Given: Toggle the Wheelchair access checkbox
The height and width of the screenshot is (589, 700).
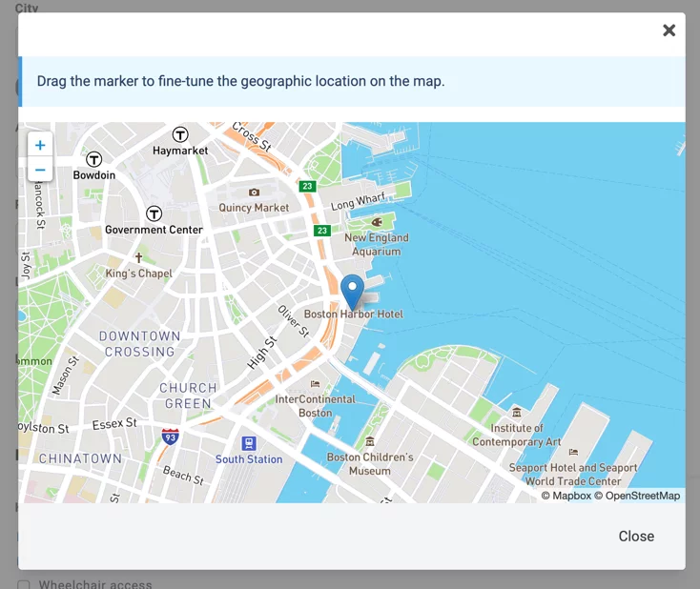Looking at the screenshot, I should pyautogui.click(x=24, y=584).
